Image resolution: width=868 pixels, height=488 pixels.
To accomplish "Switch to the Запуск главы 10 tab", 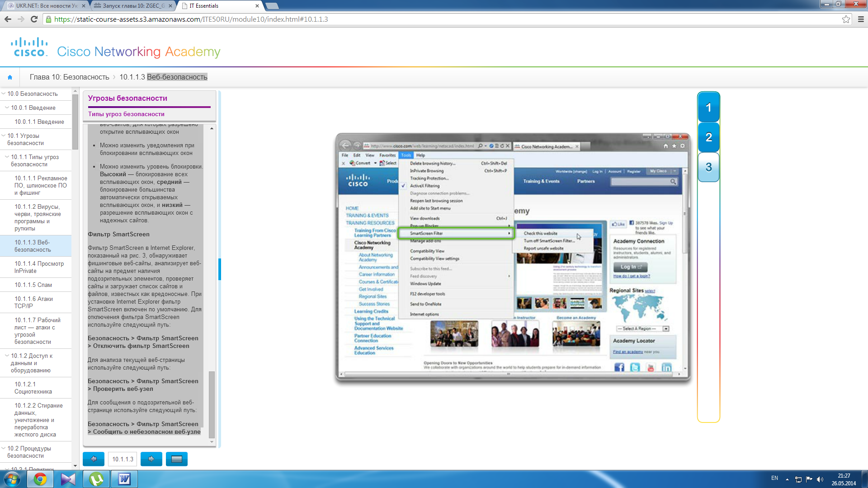I will coord(133,6).
